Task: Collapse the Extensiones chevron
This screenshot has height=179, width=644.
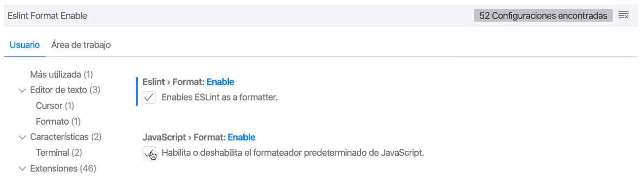Action: [x=22, y=169]
